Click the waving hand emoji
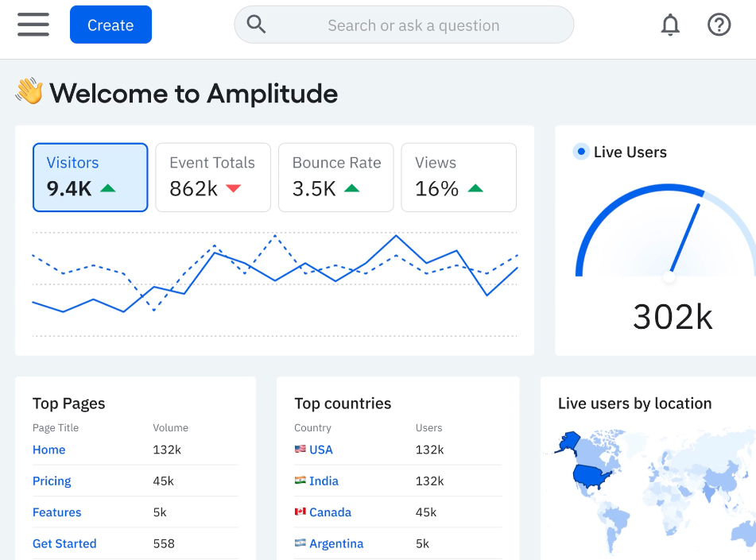This screenshot has width=756, height=560. (29, 91)
